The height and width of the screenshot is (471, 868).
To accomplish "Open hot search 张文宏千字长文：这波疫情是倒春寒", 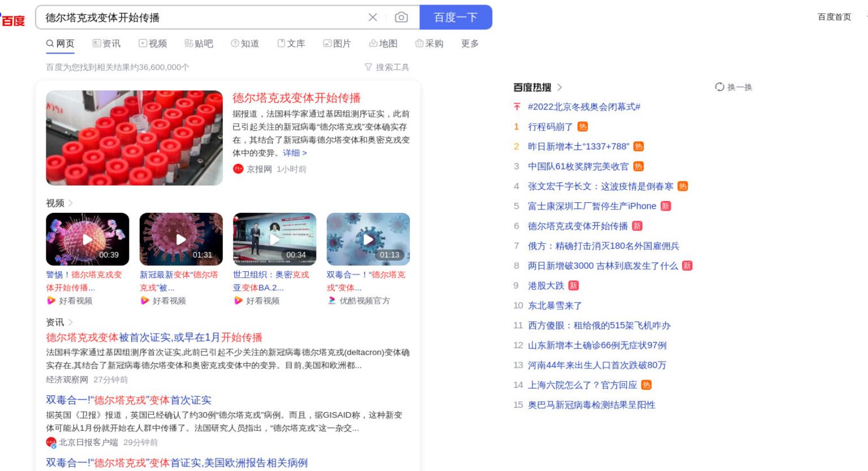I will (x=601, y=186).
